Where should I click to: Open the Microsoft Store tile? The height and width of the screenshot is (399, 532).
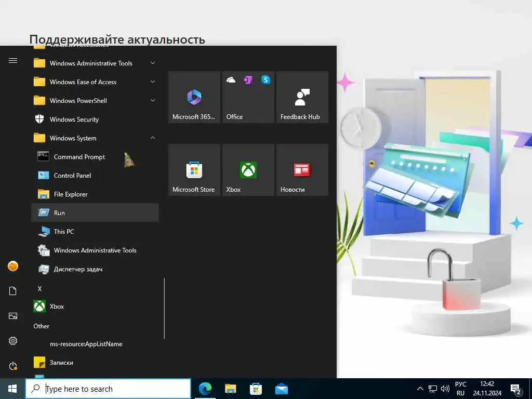194,170
